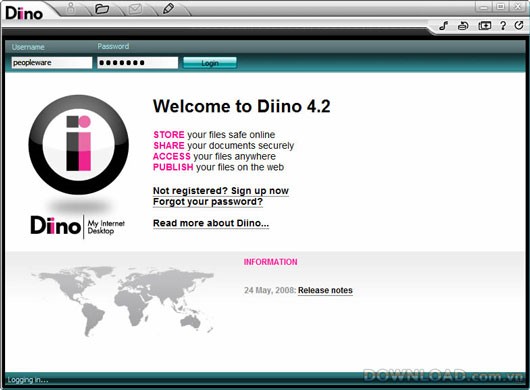Click the music note icon
530x390 pixels.
(443, 25)
